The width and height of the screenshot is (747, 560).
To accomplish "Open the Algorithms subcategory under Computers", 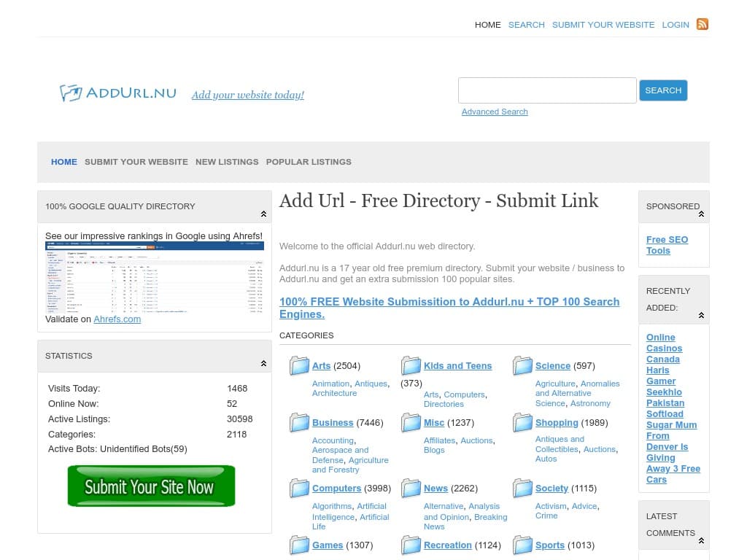I will (x=332, y=506).
